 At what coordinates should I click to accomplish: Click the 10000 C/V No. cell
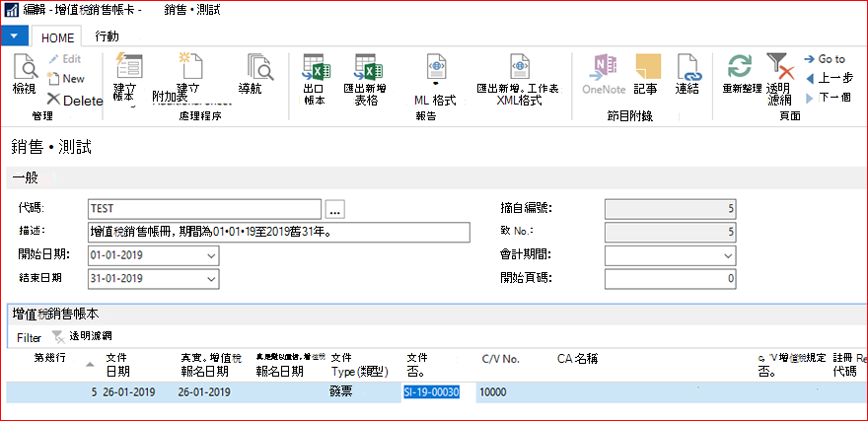pyautogui.click(x=494, y=392)
